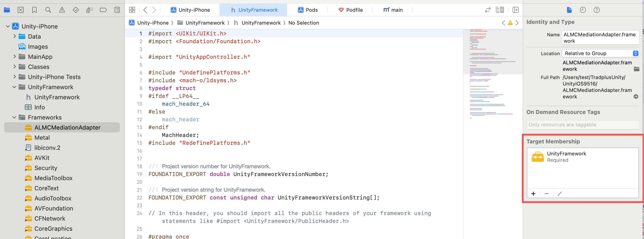Jump to previous issue arrow
Viewport: 644px width, 239px height.
503,23
